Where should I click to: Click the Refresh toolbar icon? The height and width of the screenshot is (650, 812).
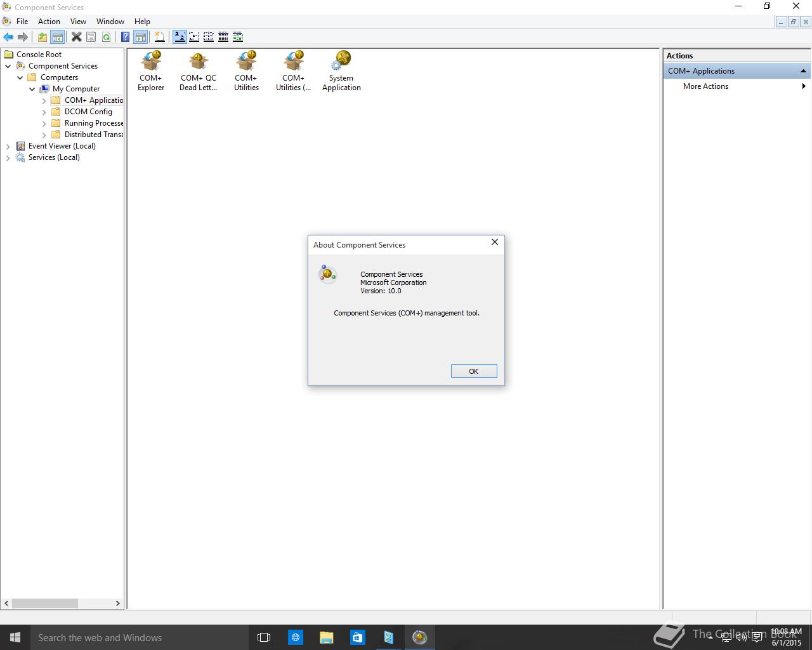pyautogui.click(x=106, y=37)
